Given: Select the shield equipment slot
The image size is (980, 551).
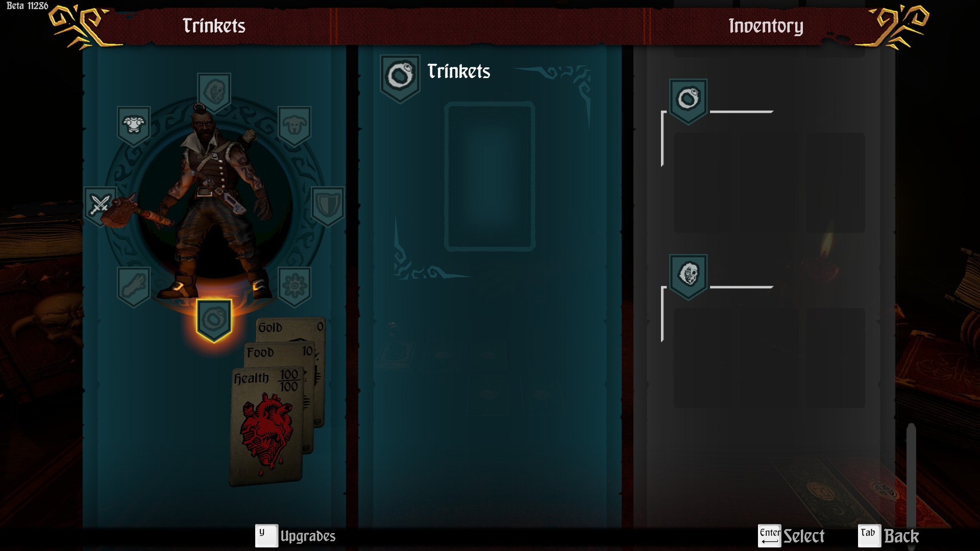Looking at the screenshot, I should tap(328, 206).
